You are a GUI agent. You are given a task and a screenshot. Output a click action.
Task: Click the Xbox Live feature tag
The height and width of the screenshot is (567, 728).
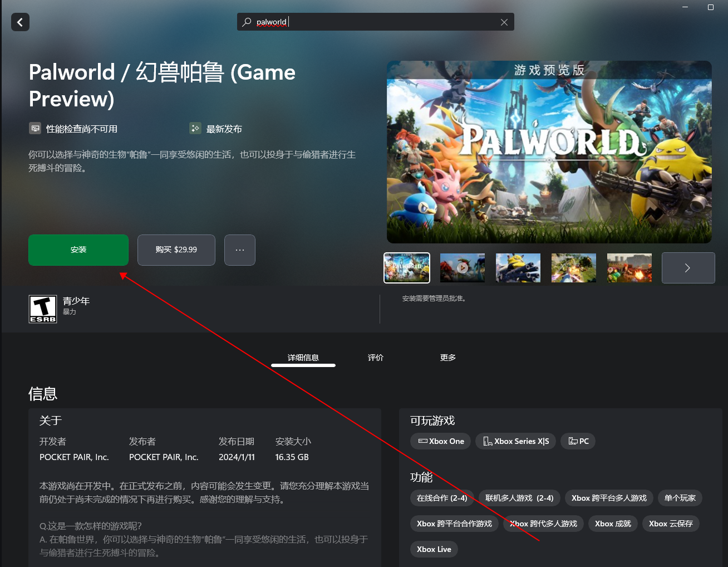click(434, 549)
